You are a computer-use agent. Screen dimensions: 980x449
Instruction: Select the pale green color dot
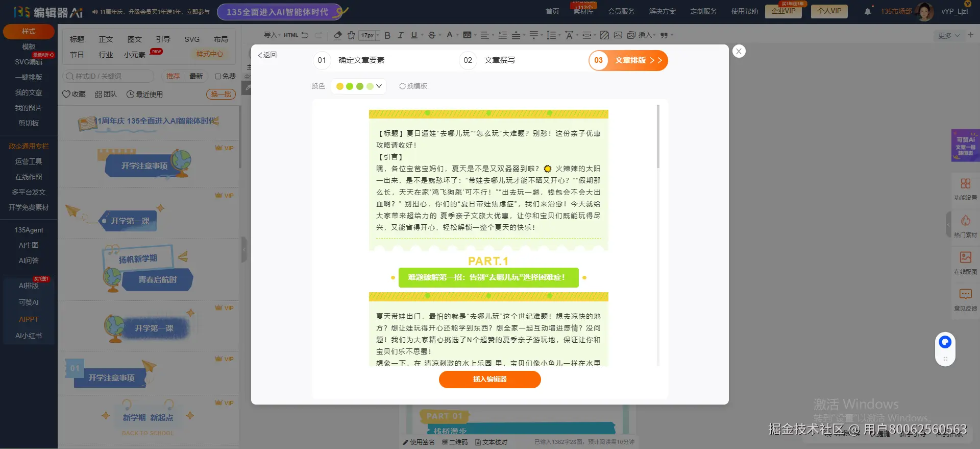(370, 86)
